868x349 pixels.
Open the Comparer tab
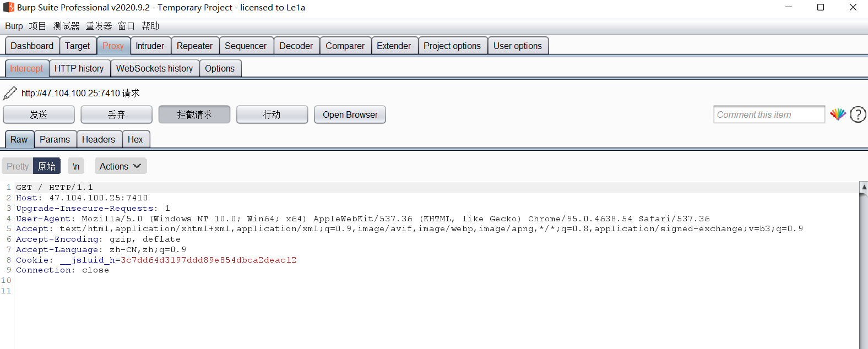coord(345,46)
